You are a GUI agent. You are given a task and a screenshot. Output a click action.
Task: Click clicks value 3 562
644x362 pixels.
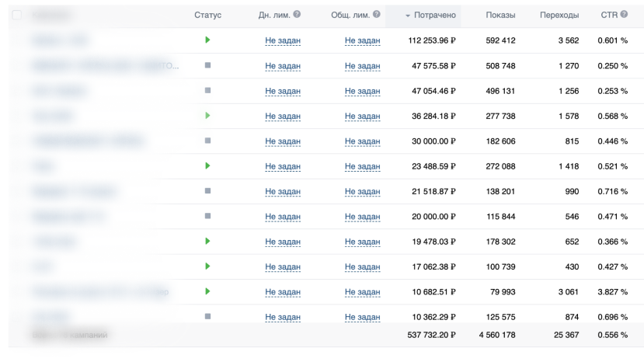pos(569,40)
